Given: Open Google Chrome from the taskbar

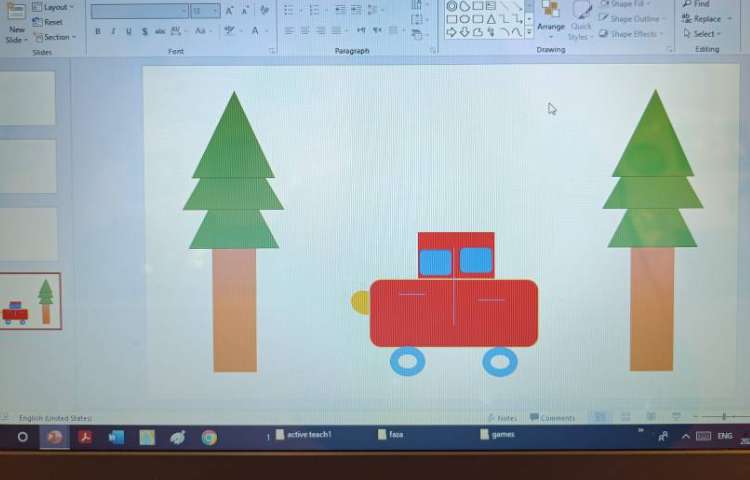Looking at the screenshot, I should click(x=209, y=437).
